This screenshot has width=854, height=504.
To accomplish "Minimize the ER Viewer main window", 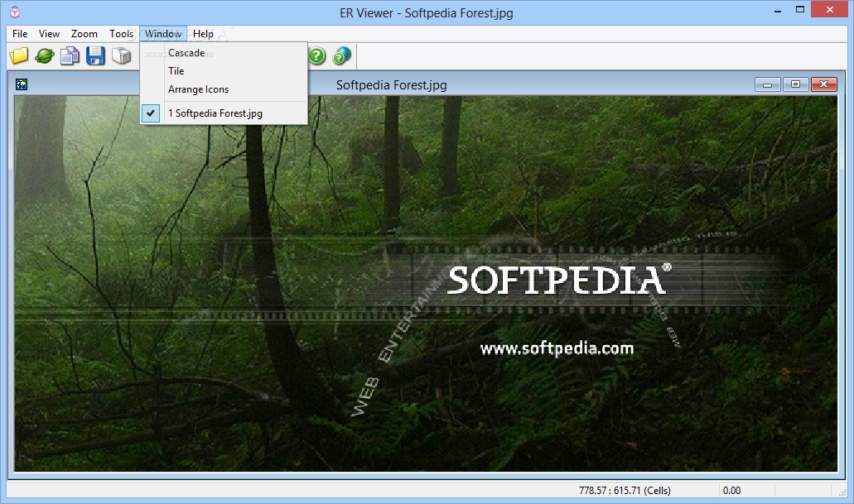I will pos(778,10).
